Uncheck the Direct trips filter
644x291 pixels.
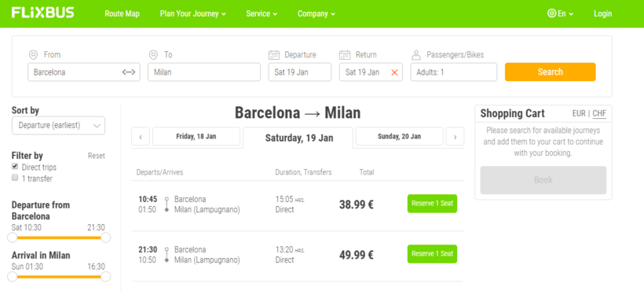(15, 167)
